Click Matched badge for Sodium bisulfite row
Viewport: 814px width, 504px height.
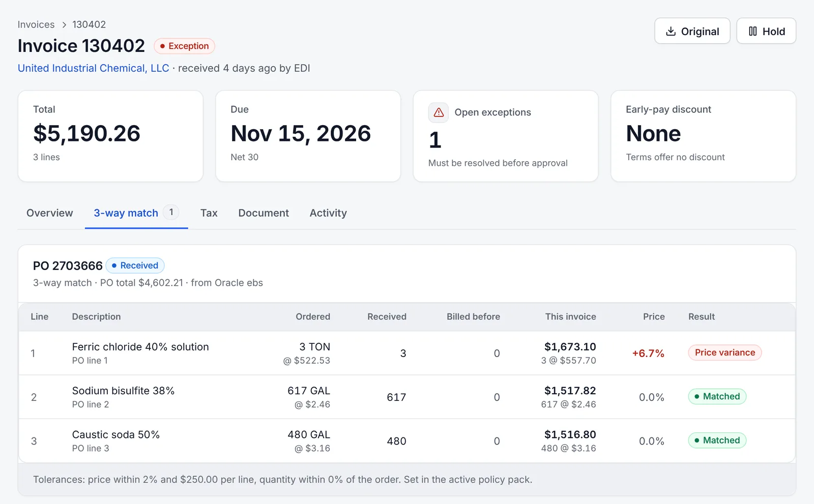(x=717, y=396)
